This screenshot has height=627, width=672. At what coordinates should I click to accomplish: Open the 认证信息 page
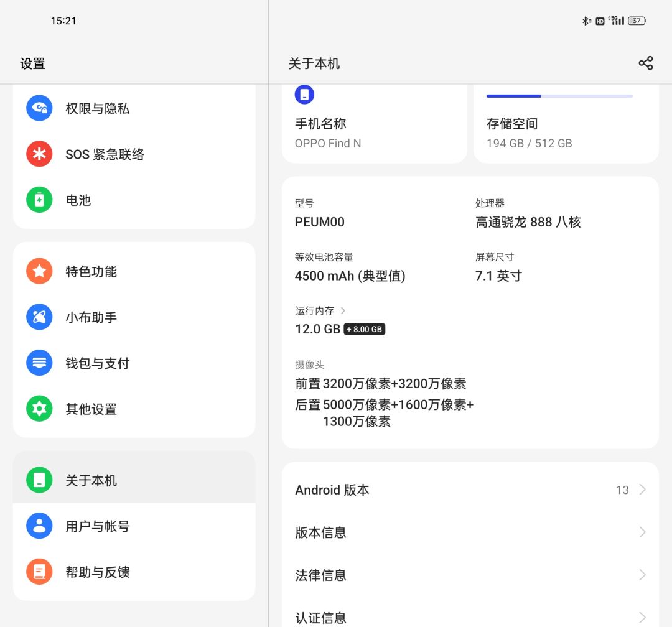click(x=470, y=618)
